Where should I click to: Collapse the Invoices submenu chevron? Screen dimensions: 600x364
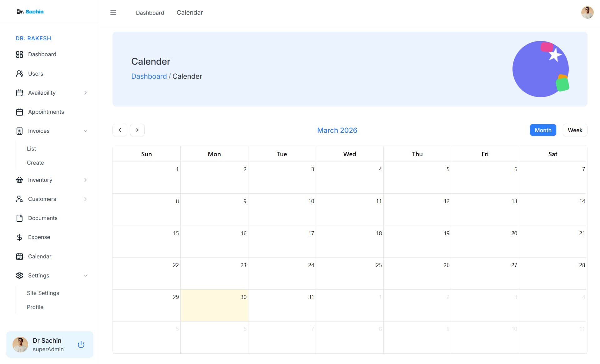85,131
